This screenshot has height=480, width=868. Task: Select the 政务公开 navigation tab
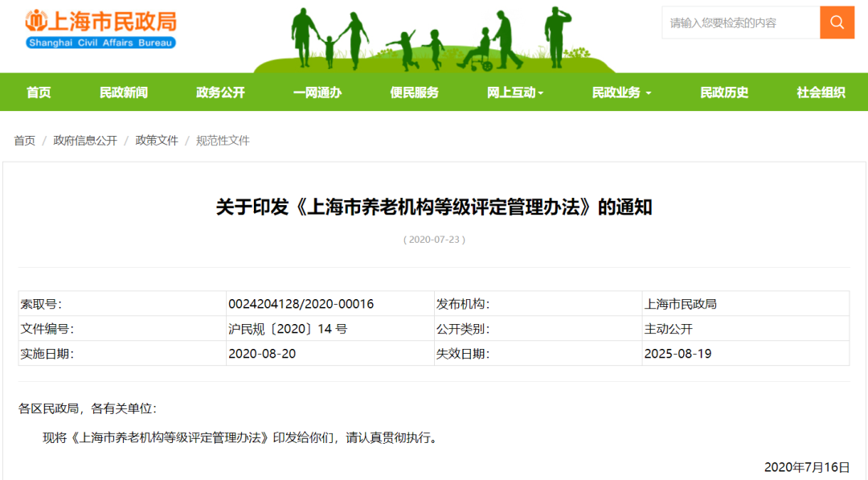220,92
